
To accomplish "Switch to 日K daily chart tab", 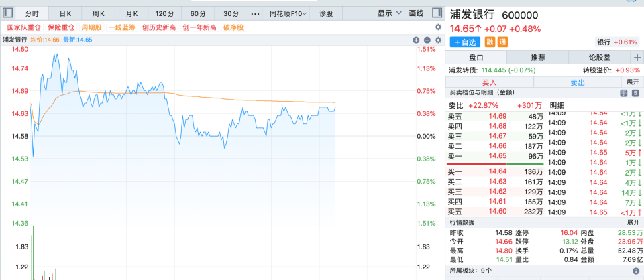I will click(x=65, y=13).
